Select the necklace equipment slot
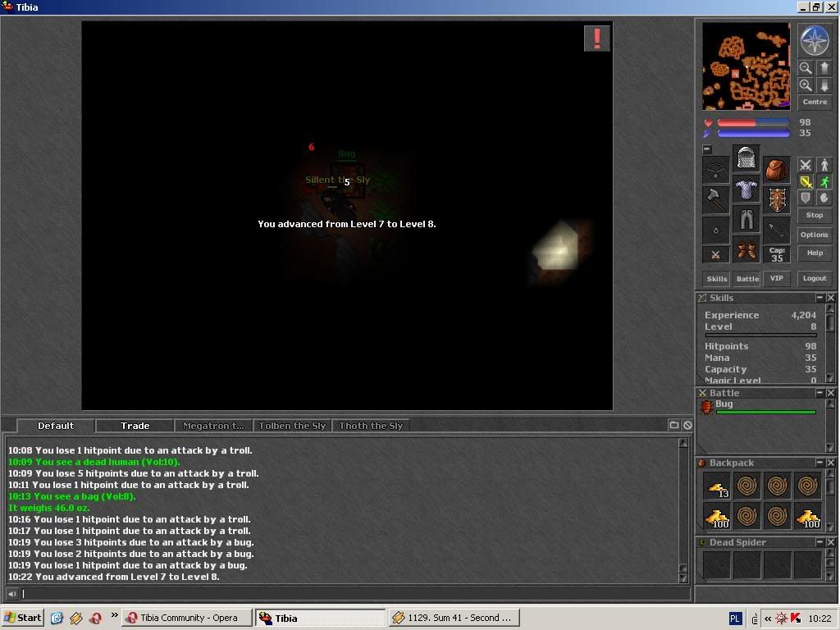Viewport: 840px width, 630px height. click(x=715, y=171)
